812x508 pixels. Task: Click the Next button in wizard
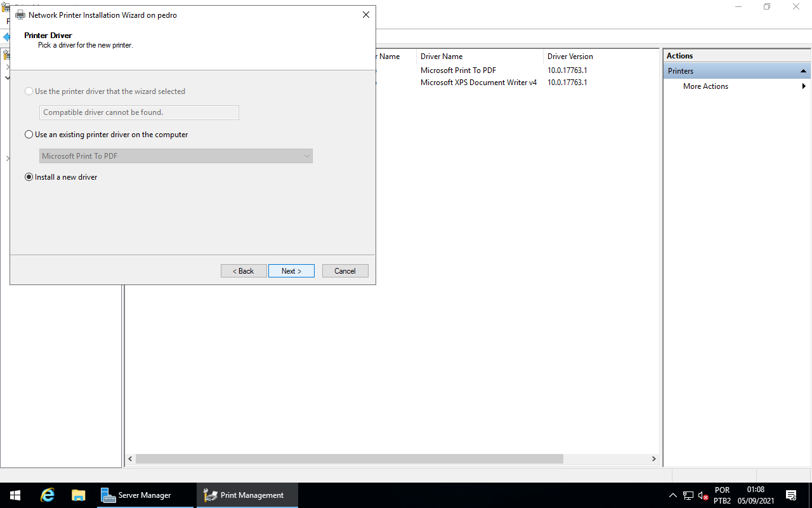coord(291,271)
